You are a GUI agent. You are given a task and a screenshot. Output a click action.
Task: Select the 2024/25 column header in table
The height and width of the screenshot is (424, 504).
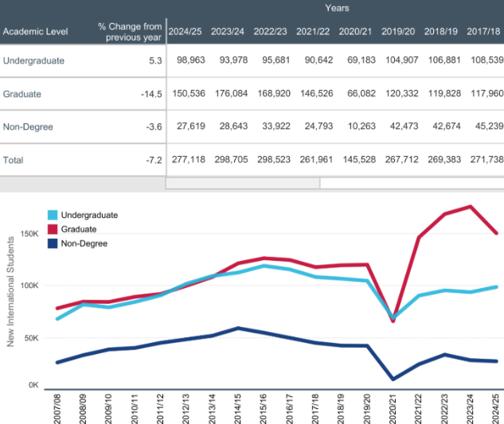point(185,32)
